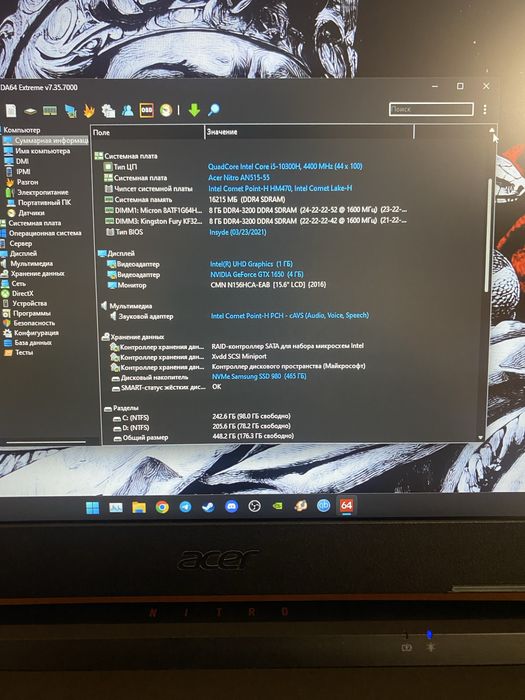Select Портативный ПК in tree
The width and height of the screenshot is (525, 700).
point(39,203)
